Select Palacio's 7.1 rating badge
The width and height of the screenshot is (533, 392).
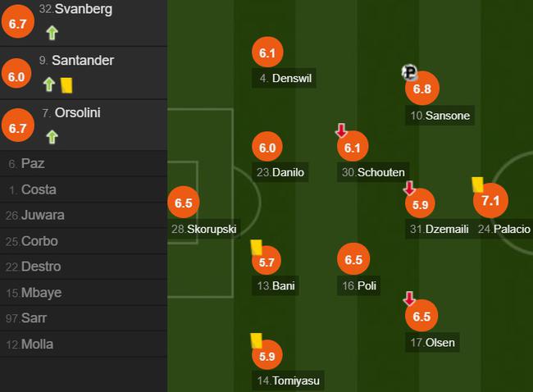coord(491,201)
